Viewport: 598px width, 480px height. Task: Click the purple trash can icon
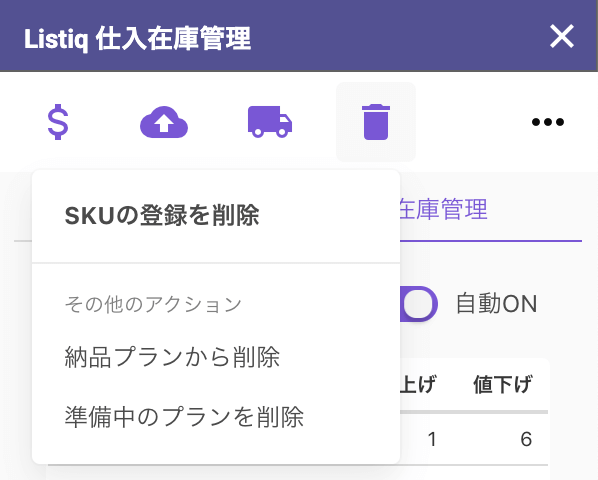tap(376, 122)
